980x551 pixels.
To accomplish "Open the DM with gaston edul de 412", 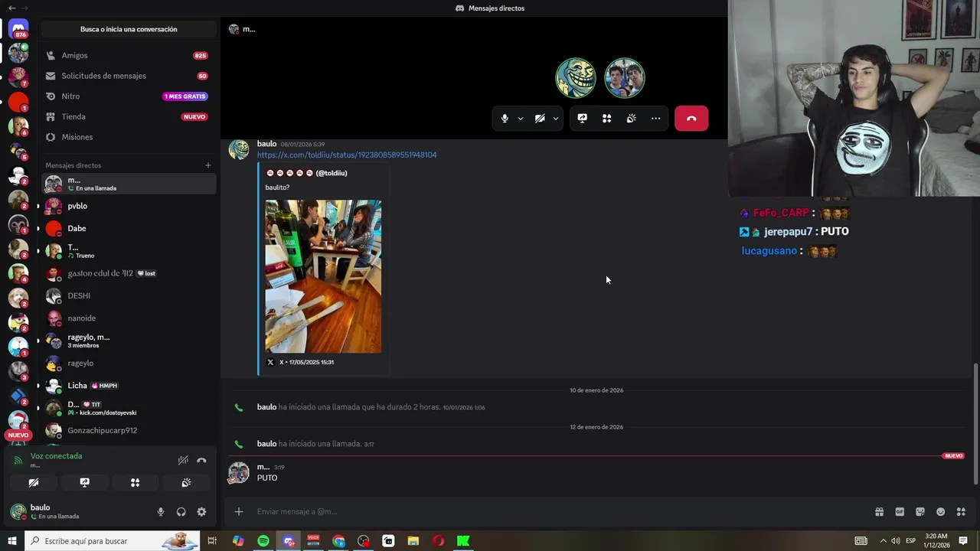I will (129, 273).
